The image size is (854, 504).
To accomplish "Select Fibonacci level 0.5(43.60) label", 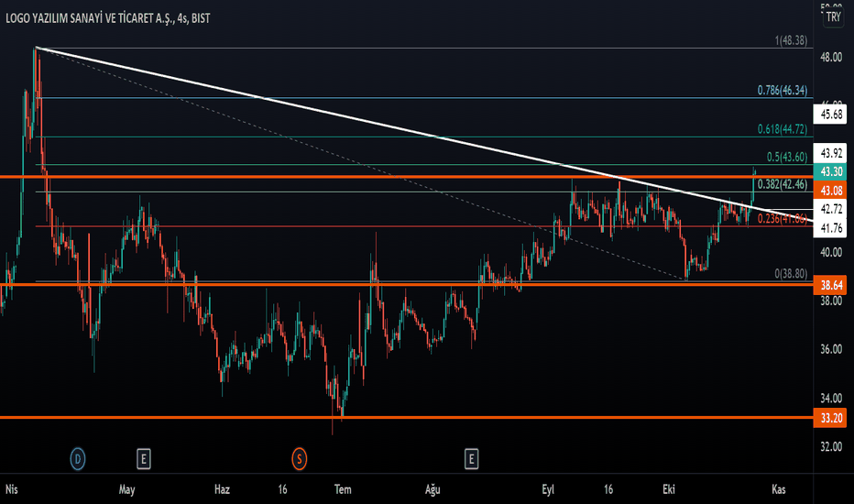I will point(787,157).
